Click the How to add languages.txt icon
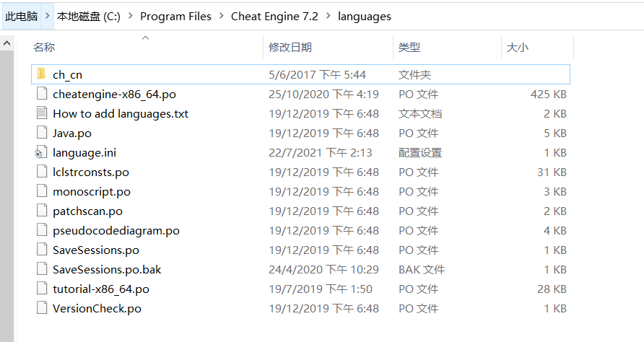Image resolution: width=644 pixels, height=342 pixels. (x=40, y=113)
